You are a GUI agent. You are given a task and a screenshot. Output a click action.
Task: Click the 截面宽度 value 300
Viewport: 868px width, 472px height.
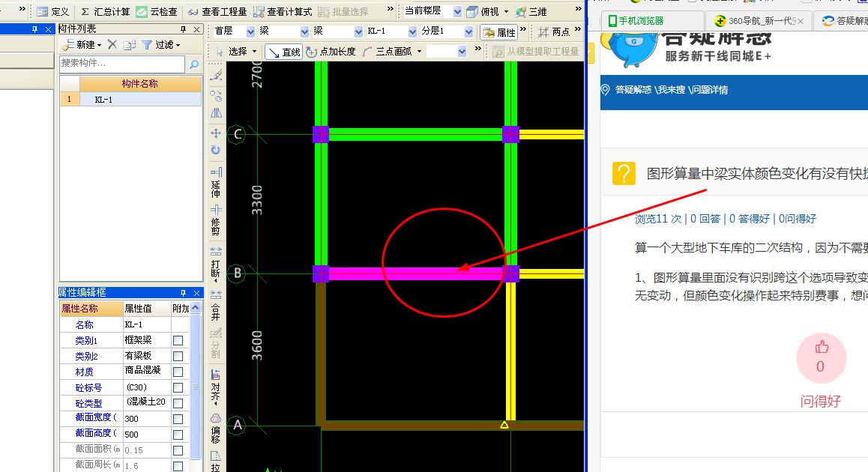tap(147, 419)
